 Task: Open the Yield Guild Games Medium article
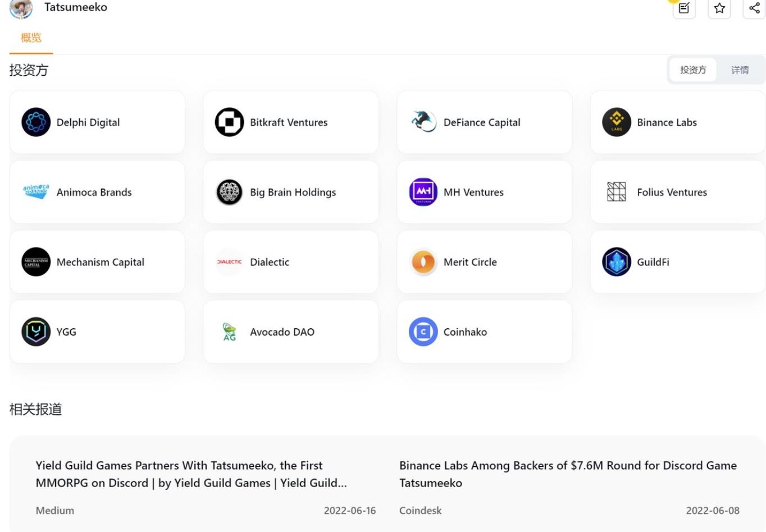coord(191,474)
